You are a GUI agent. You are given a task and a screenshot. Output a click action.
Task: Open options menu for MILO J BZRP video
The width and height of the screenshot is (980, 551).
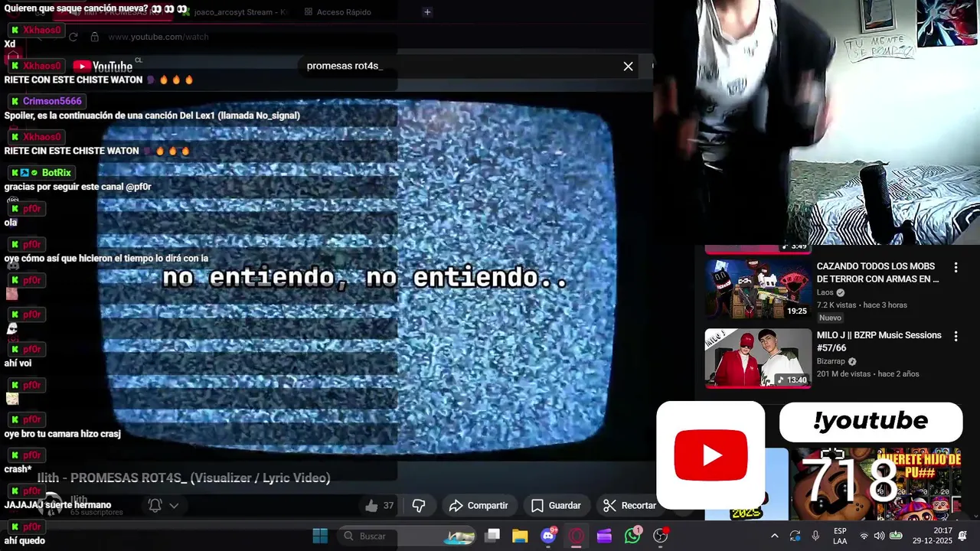[x=955, y=336]
